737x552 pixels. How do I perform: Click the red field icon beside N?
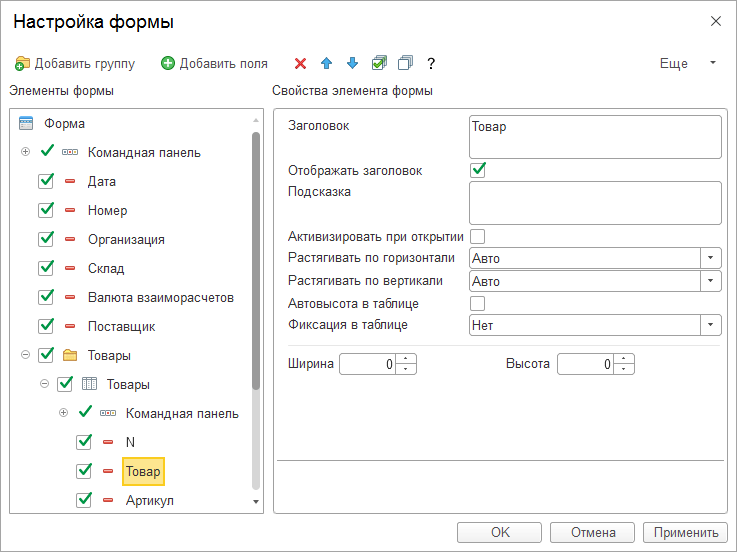(x=108, y=442)
